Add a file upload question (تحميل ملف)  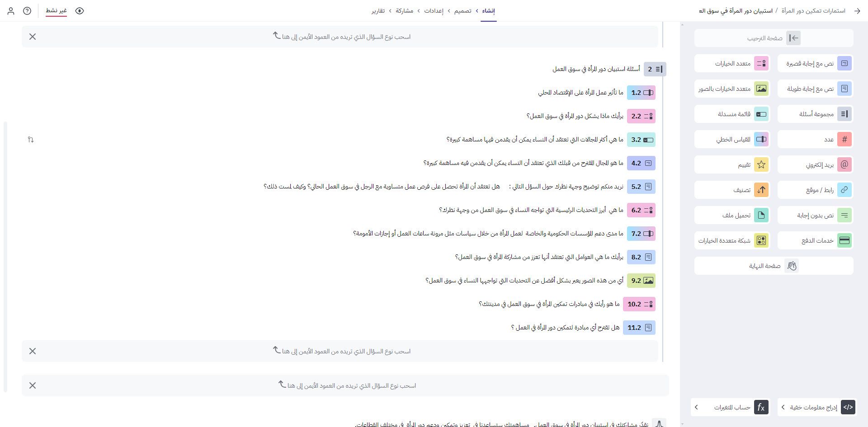732,215
